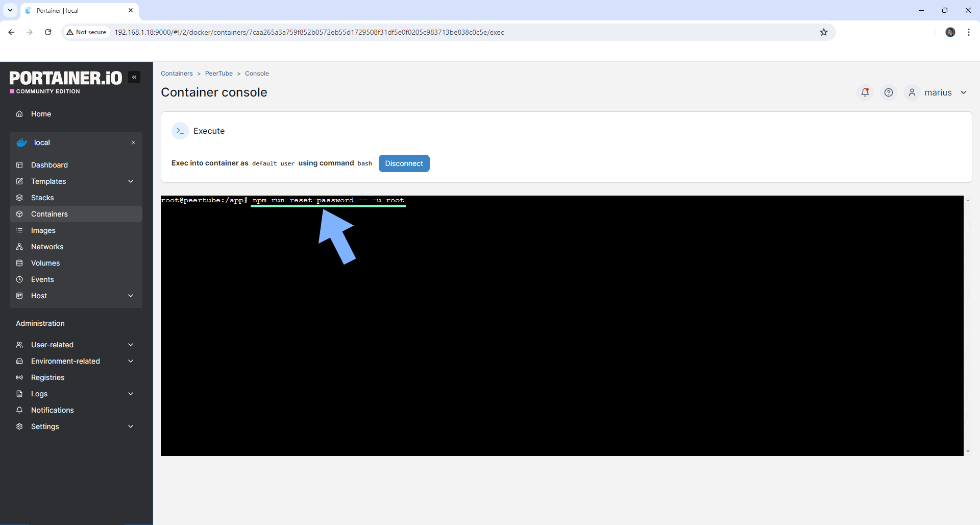Go to Containers via breadcrumb

177,73
